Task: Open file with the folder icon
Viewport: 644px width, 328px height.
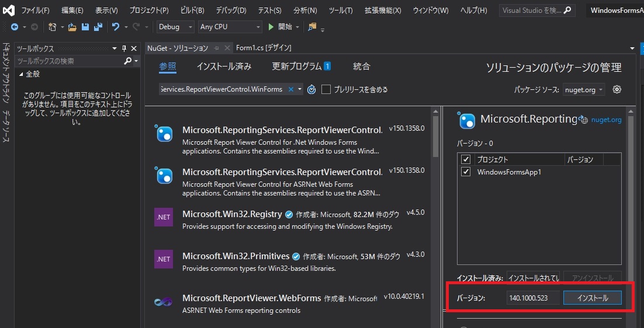Action: [x=72, y=27]
